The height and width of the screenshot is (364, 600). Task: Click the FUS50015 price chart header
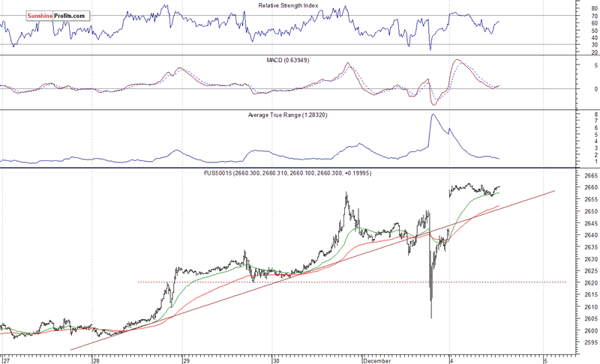[298, 173]
